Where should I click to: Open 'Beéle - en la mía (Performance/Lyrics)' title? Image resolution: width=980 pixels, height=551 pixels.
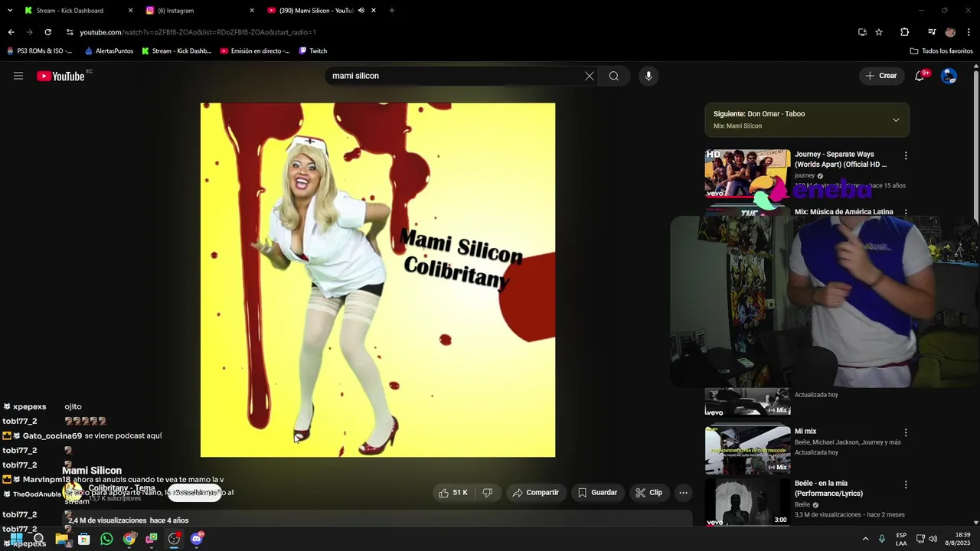pos(828,488)
